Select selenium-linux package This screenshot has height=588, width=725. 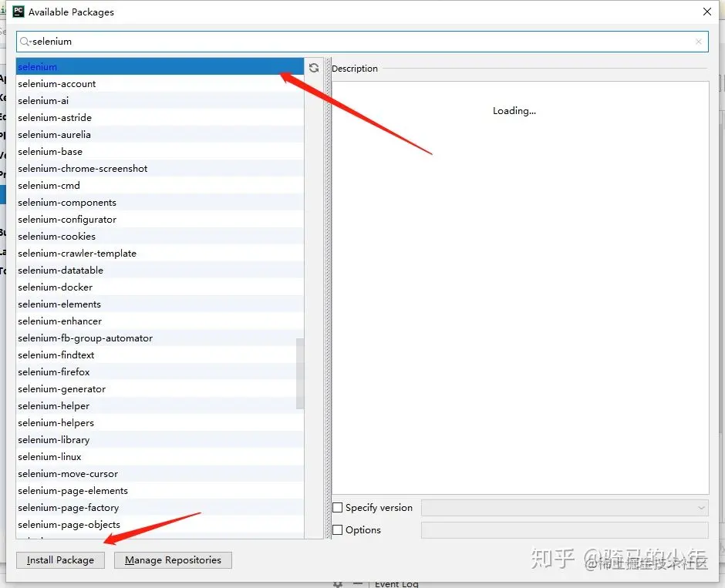coord(160,457)
